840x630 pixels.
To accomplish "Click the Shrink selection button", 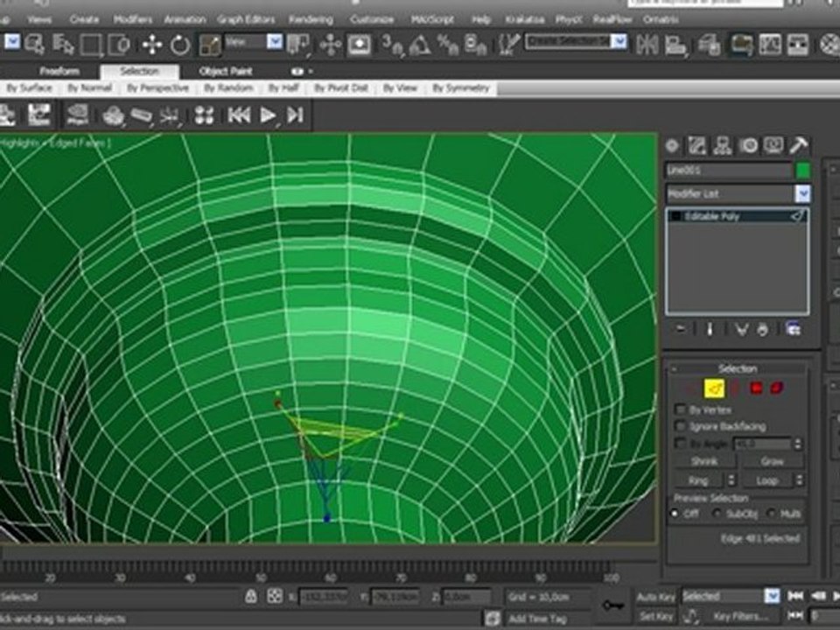I will pos(703,461).
